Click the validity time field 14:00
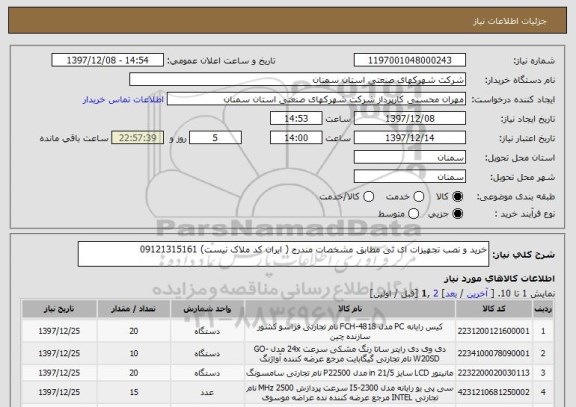The image size is (576, 407). [x=296, y=137]
